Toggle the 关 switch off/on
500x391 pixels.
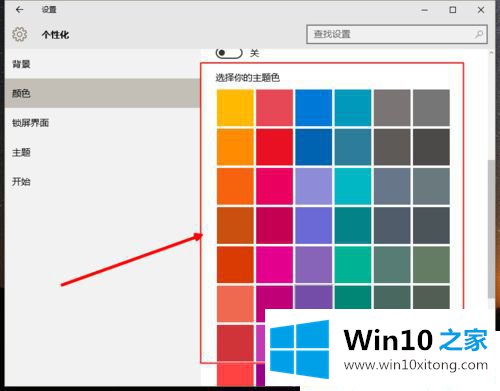pyautogui.click(x=229, y=53)
